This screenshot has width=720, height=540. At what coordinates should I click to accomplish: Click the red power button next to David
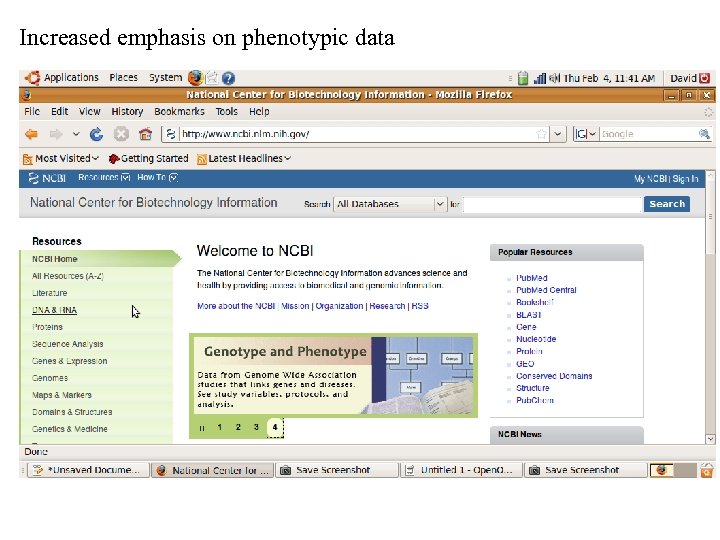point(704,78)
